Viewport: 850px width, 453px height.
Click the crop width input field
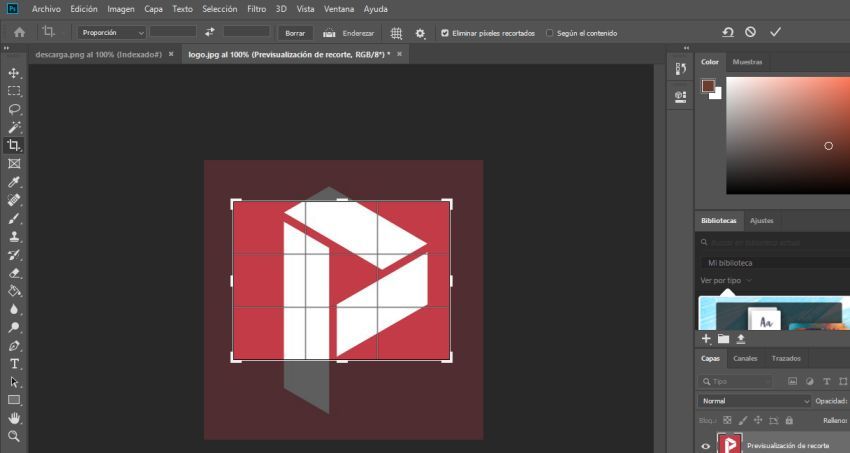point(173,32)
